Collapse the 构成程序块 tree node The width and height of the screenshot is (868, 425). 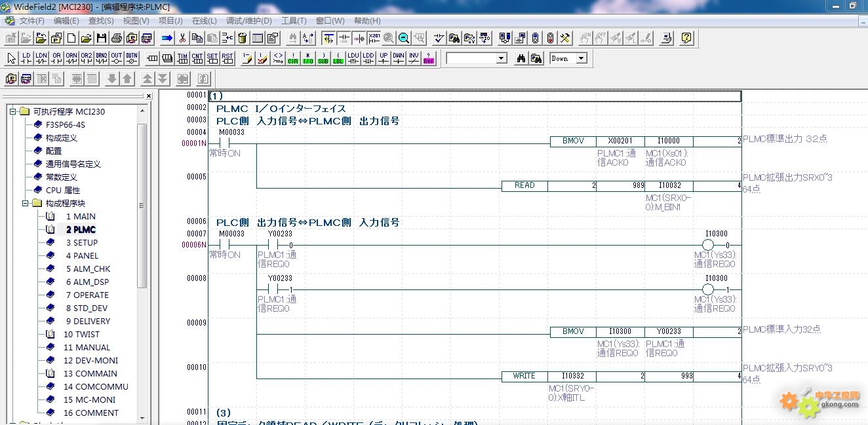coord(25,203)
